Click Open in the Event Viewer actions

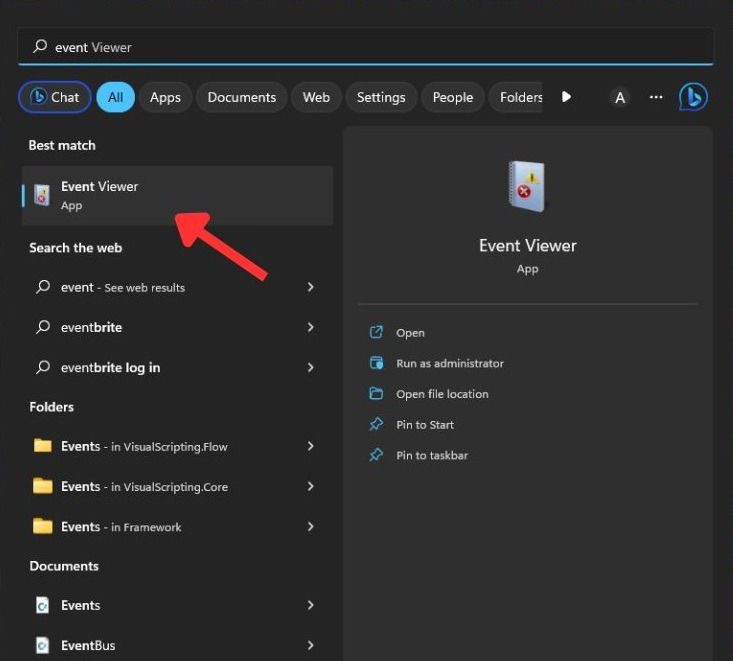coord(410,333)
